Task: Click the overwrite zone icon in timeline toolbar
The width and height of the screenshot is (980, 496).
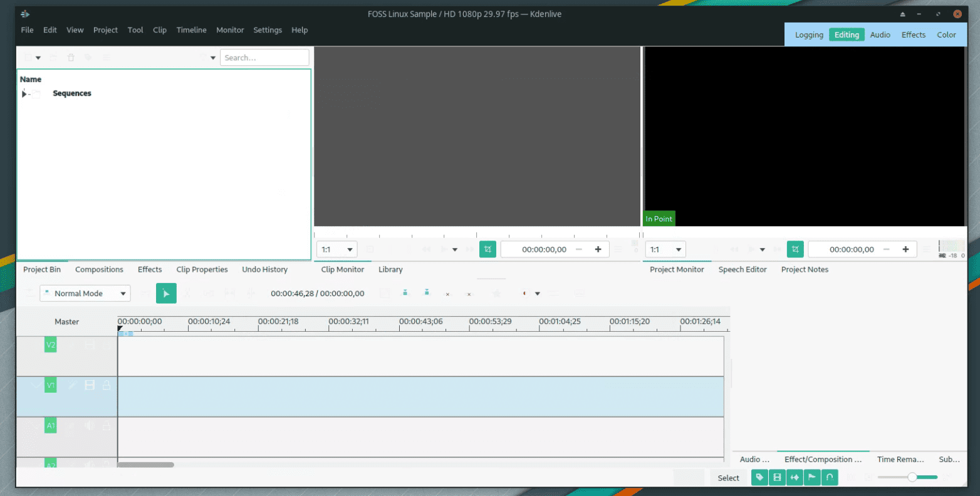Action: 427,292
